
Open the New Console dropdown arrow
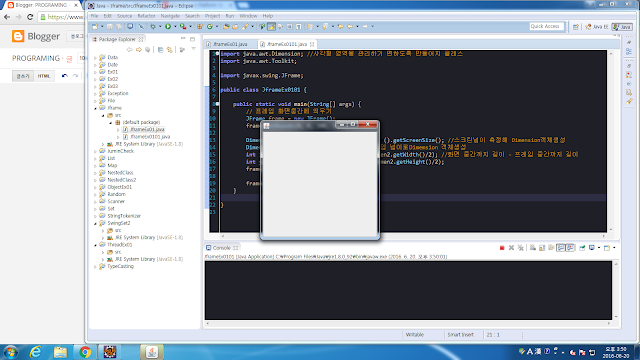coord(614,248)
